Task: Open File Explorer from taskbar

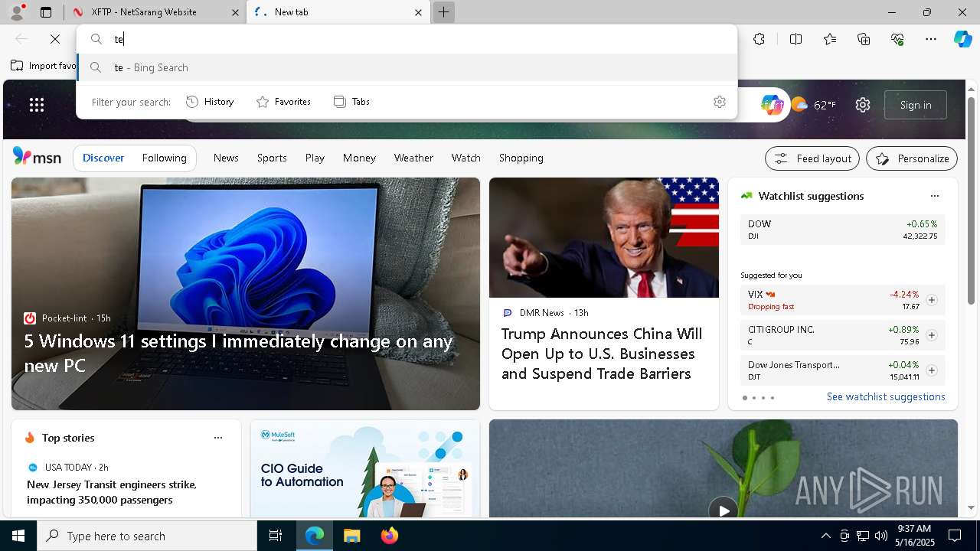Action: pyautogui.click(x=351, y=536)
